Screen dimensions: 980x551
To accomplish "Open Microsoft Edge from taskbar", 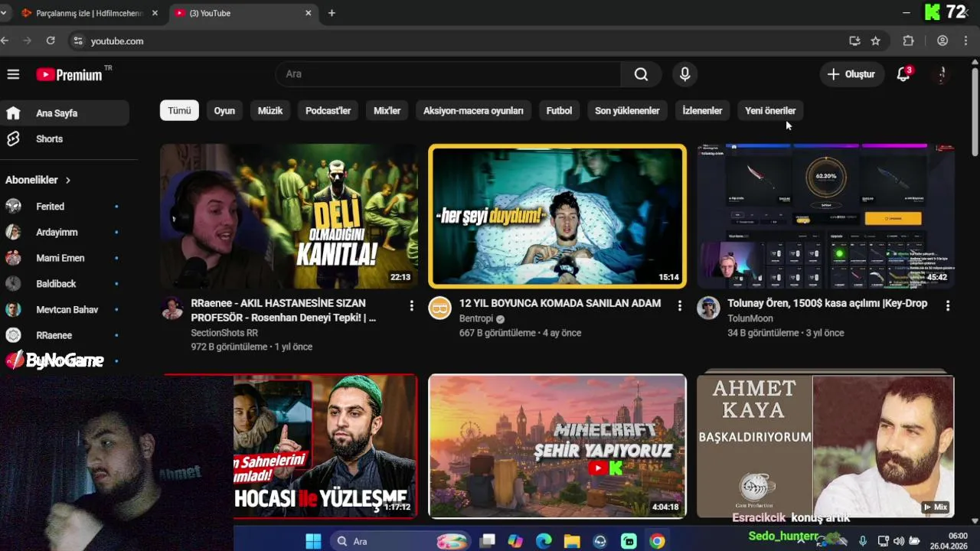I will [x=544, y=541].
